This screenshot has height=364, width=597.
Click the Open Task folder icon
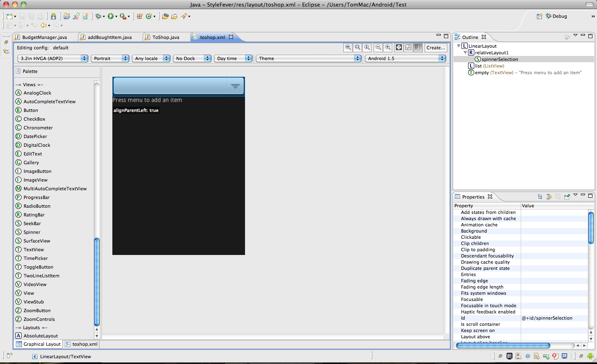[x=174, y=16]
